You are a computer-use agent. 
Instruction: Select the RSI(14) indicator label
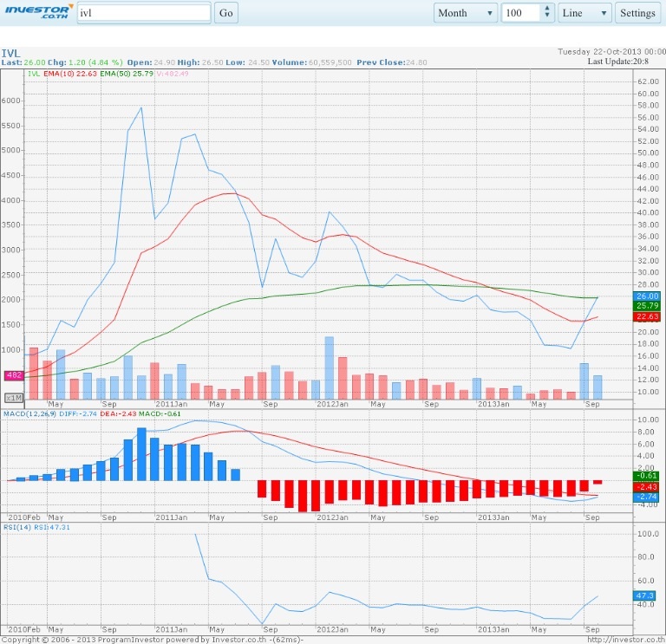(x=16, y=527)
